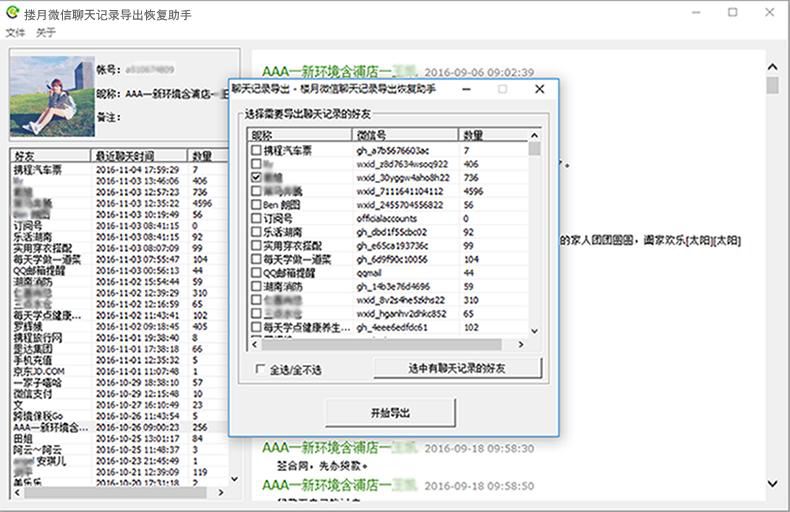
Task: Click 选中有聊天记录的好友 button
Action: [x=457, y=368]
